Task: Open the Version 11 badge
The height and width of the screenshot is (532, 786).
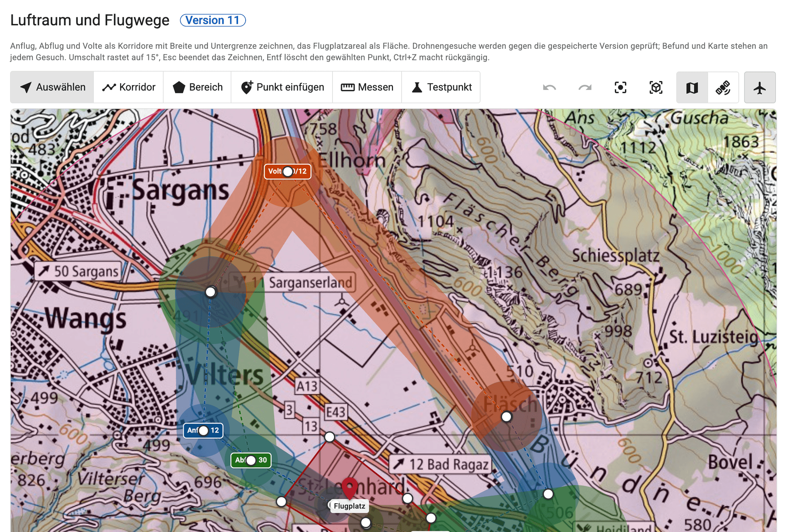Action: [x=213, y=20]
